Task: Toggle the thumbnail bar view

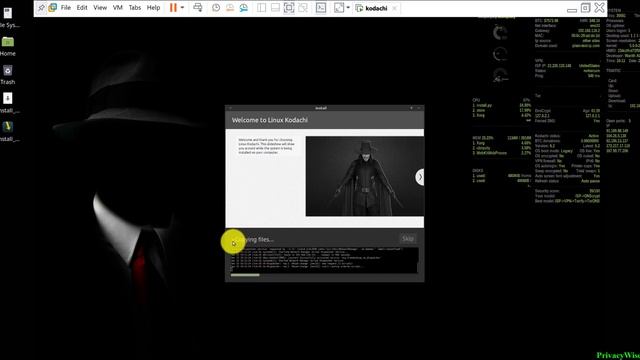Action: (275, 8)
